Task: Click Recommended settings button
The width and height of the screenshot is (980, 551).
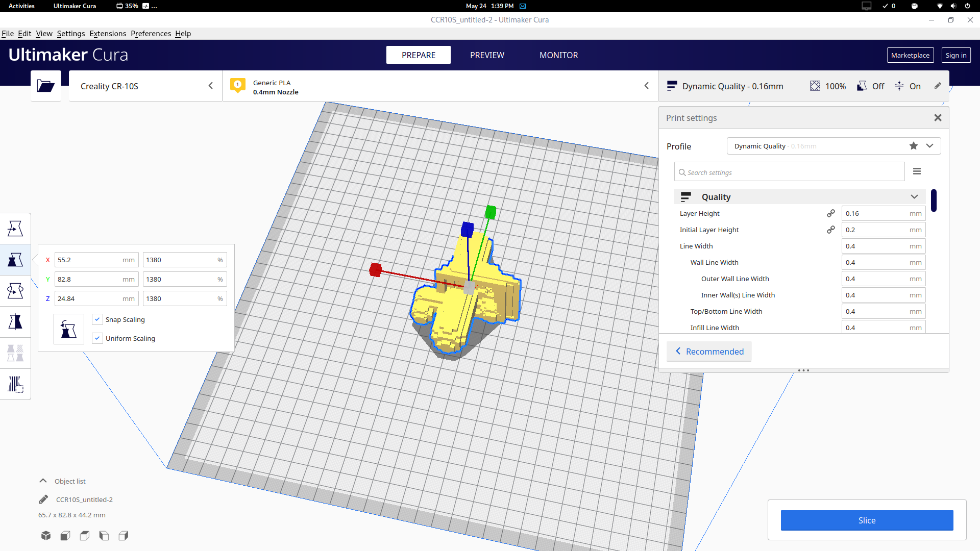Action: coord(709,351)
